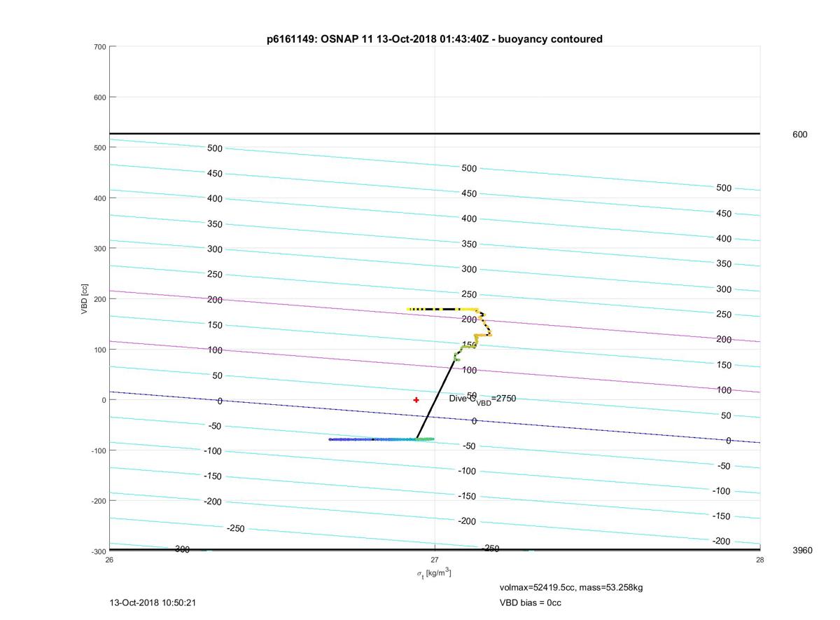Click the x-axis tick label '27'
This screenshot has height=620, width=840.
(435, 560)
